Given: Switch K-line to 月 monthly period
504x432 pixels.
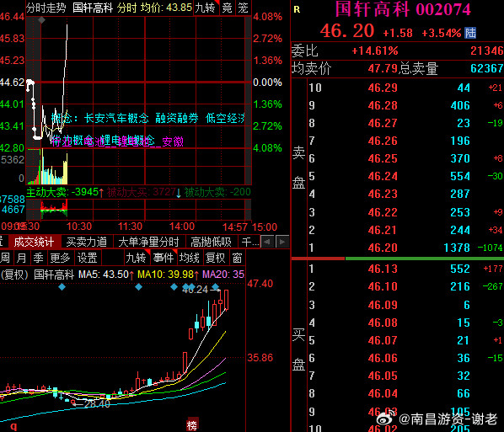Looking at the screenshot, I should (x=22, y=258).
